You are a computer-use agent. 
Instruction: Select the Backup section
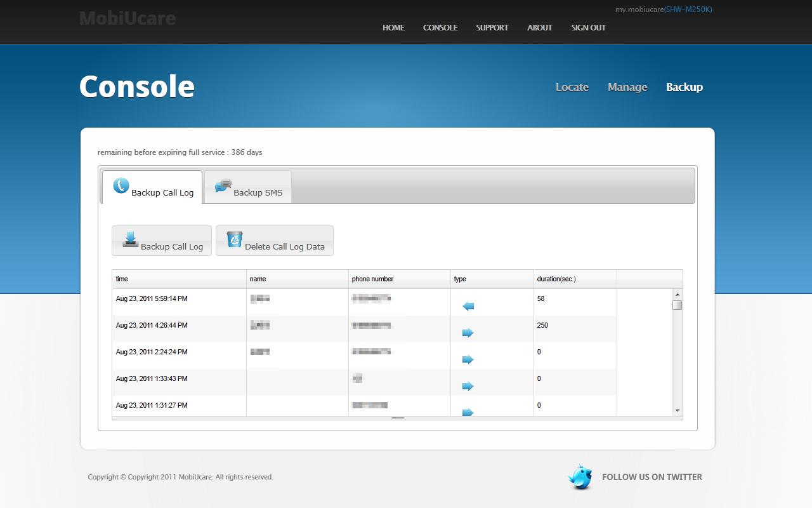[684, 87]
